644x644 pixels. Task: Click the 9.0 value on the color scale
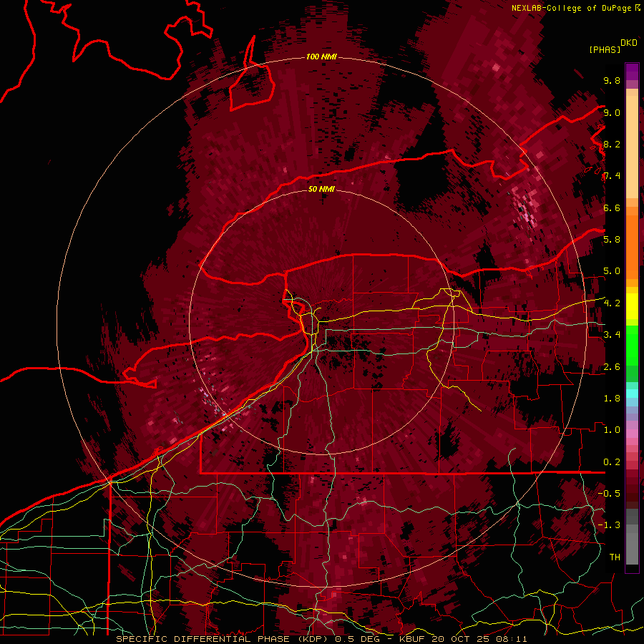coord(612,112)
